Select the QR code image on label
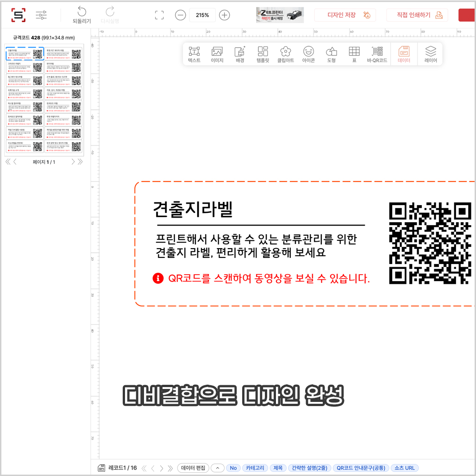 tap(430, 243)
